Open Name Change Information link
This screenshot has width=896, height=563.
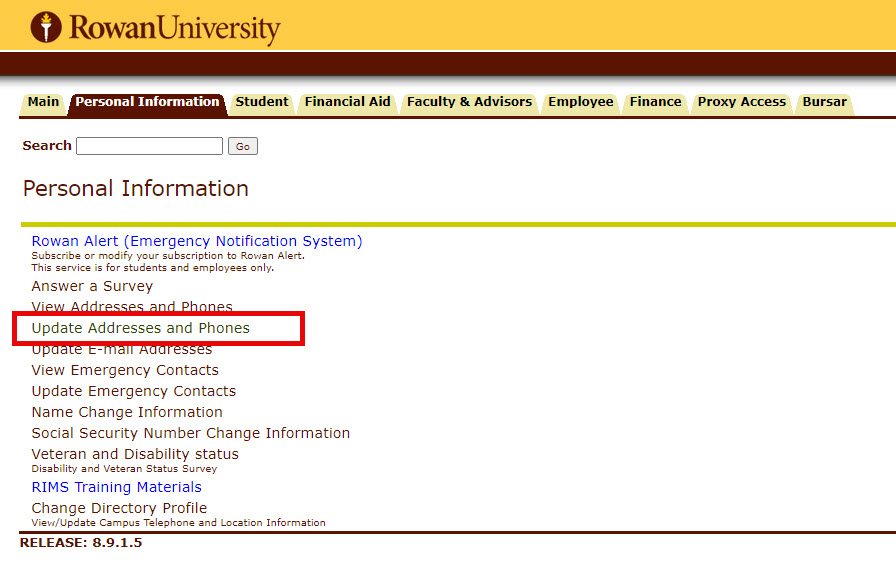[127, 412]
